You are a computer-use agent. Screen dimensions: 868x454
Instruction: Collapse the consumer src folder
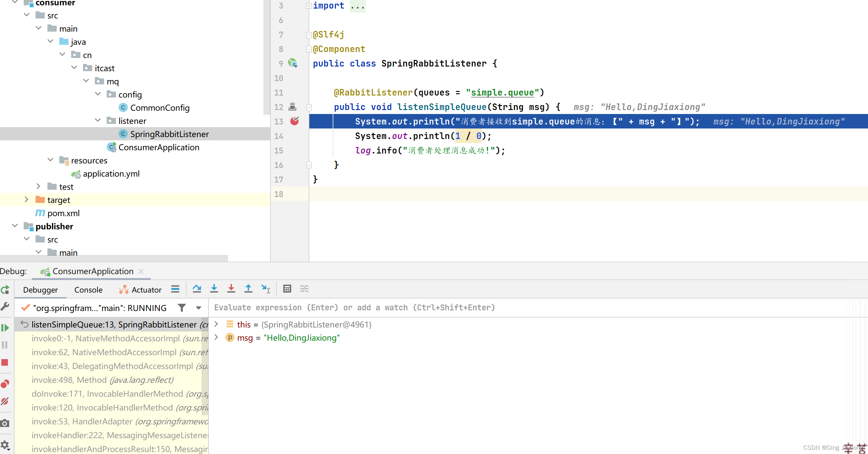pos(27,15)
